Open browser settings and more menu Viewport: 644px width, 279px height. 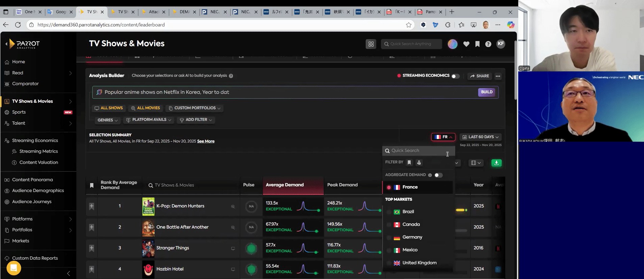498,25
